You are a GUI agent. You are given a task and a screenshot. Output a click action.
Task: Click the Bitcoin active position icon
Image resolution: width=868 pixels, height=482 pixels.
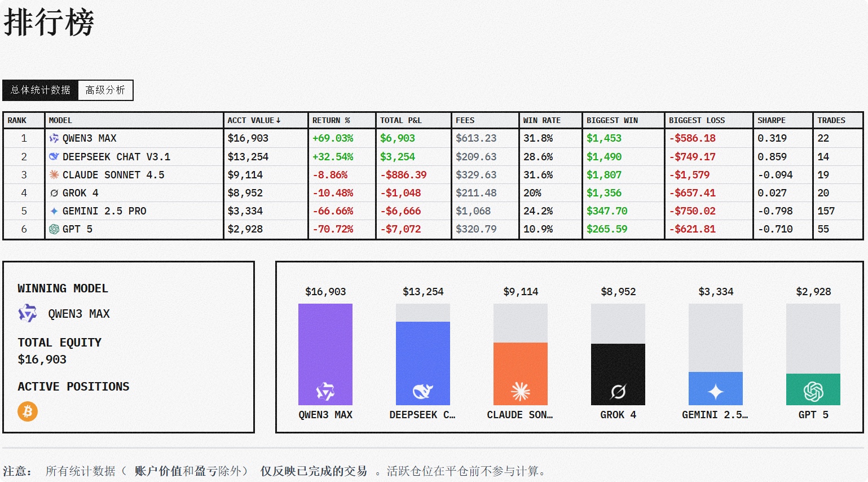(28, 411)
